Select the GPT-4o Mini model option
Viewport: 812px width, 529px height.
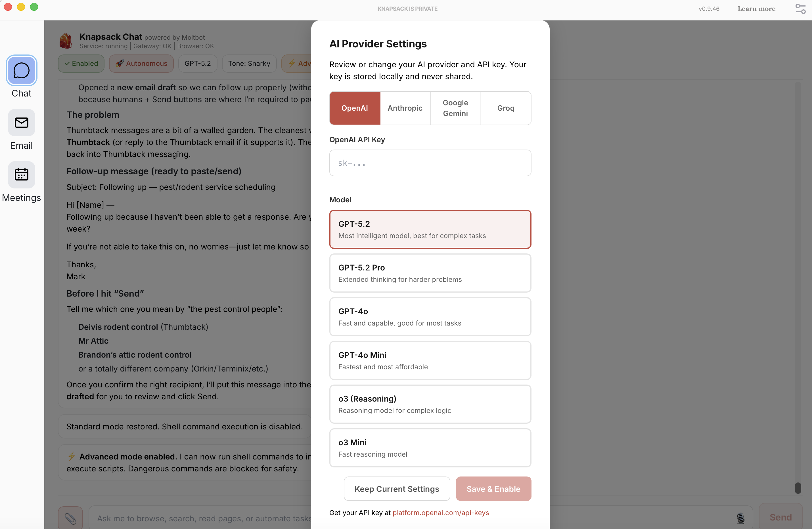tap(430, 360)
